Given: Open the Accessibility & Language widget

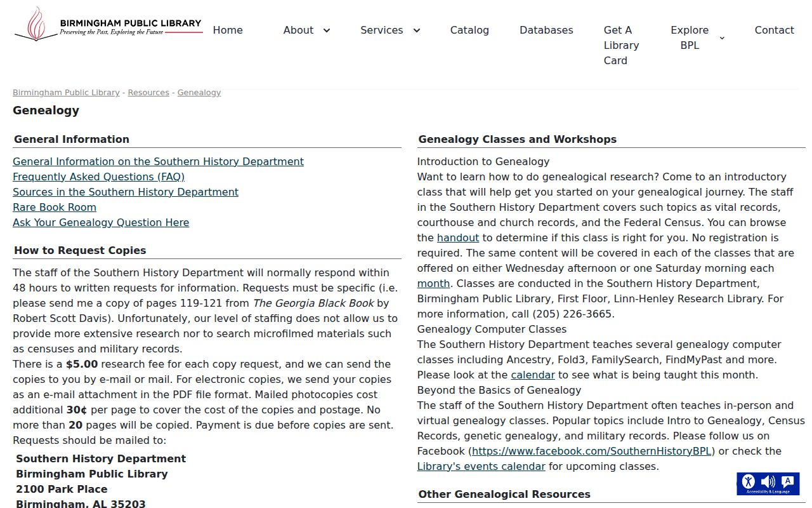Looking at the screenshot, I should point(768,483).
